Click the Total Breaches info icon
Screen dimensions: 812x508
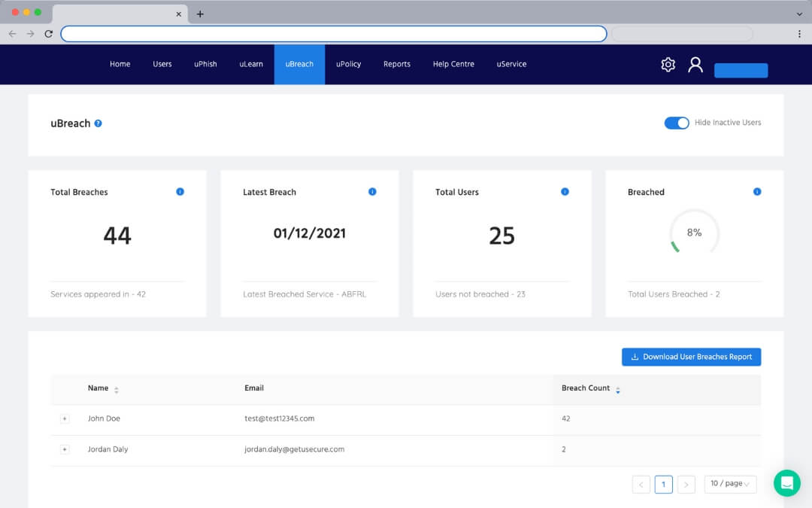pyautogui.click(x=180, y=192)
